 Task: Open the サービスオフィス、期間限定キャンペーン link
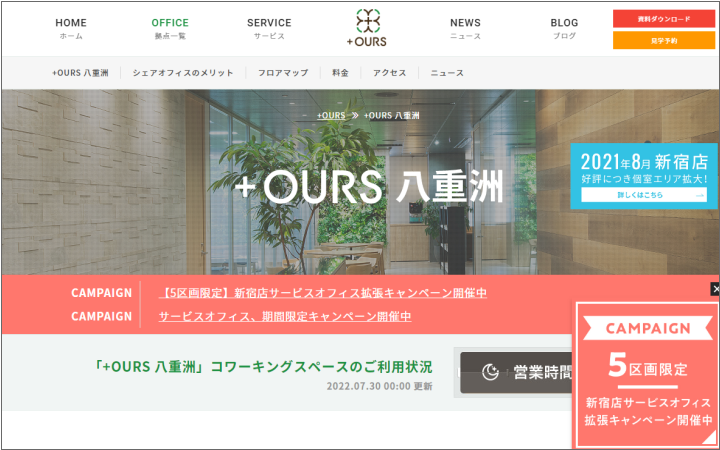coord(285,316)
